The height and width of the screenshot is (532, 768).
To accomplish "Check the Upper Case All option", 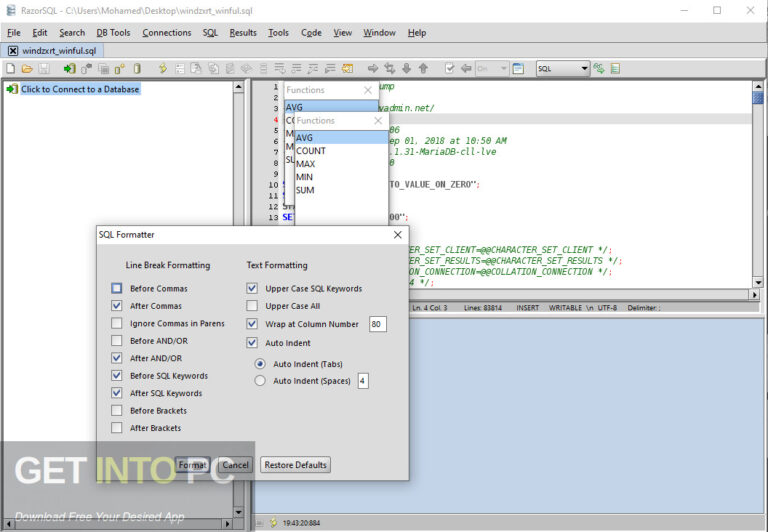I will pyautogui.click(x=252, y=306).
